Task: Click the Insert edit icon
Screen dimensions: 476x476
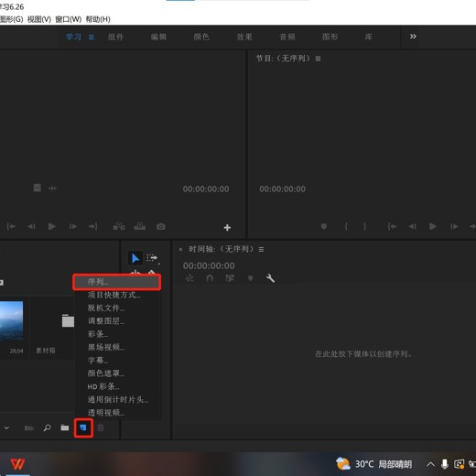Action: (119, 226)
